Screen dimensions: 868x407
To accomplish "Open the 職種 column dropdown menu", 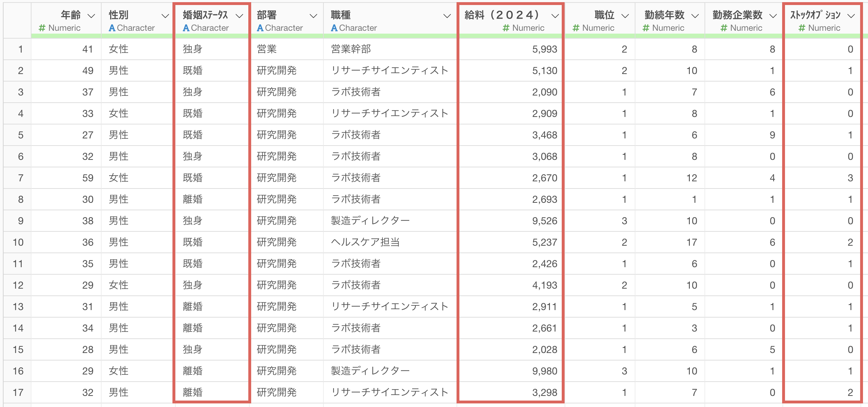I will point(447,16).
